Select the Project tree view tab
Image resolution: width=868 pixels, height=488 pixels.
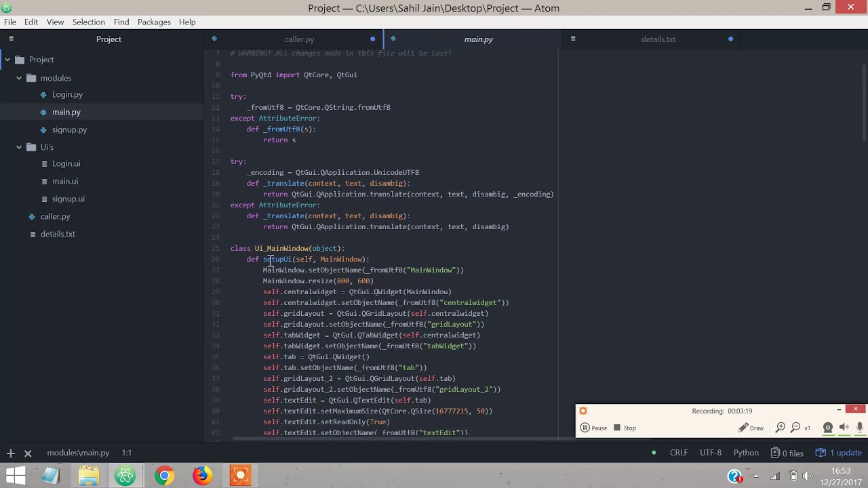click(x=108, y=39)
